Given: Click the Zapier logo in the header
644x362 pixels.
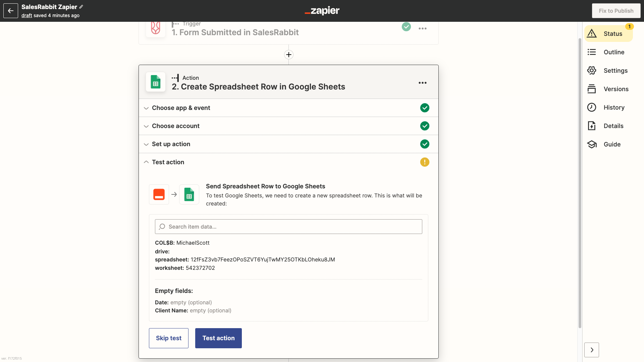Looking at the screenshot, I should click(x=322, y=11).
